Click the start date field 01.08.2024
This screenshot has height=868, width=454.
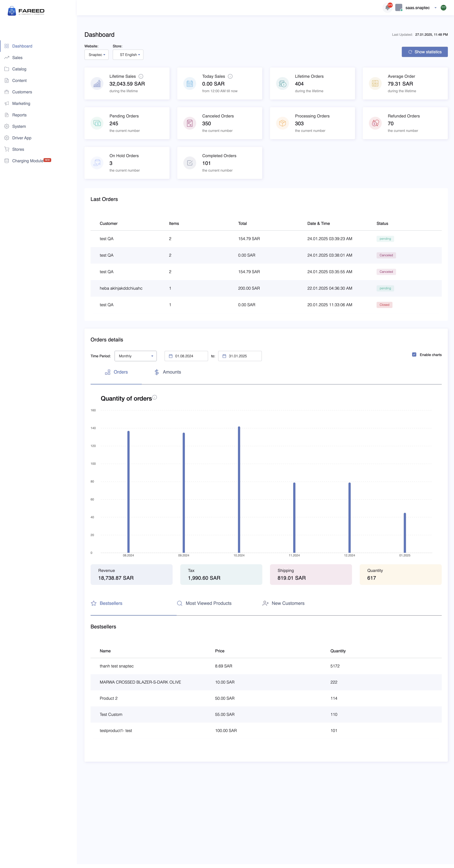(x=186, y=356)
